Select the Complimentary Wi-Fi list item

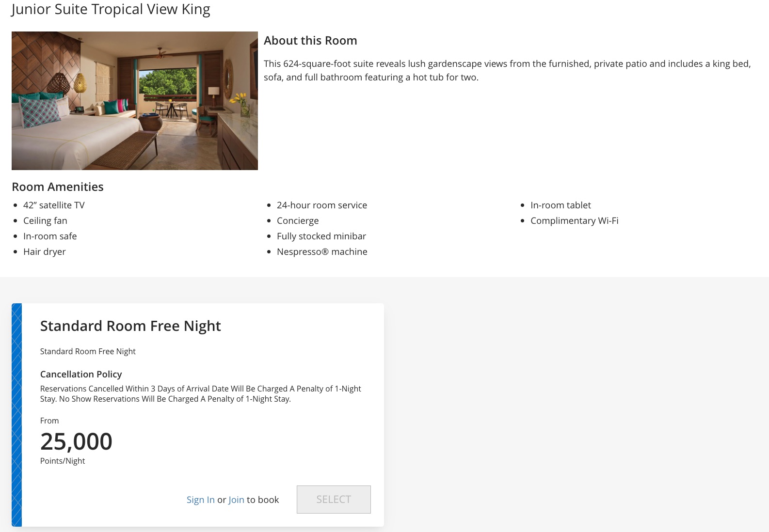coord(575,220)
